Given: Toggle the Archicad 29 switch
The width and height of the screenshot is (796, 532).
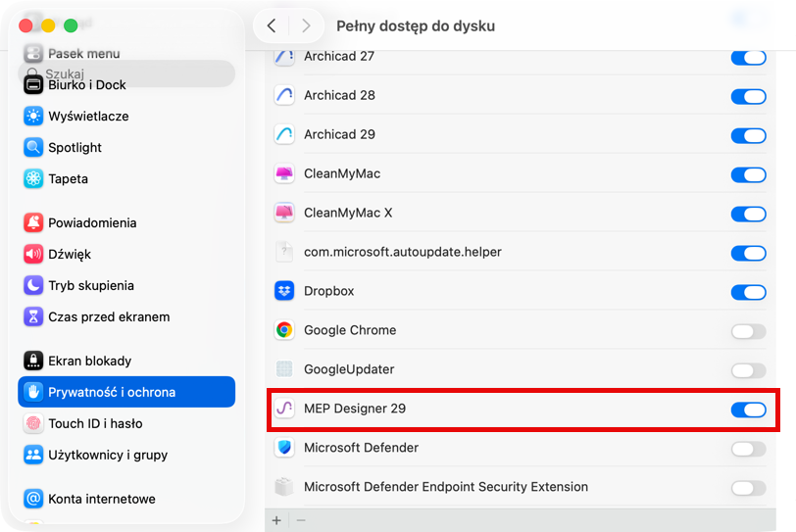Looking at the screenshot, I should [x=748, y=135].
